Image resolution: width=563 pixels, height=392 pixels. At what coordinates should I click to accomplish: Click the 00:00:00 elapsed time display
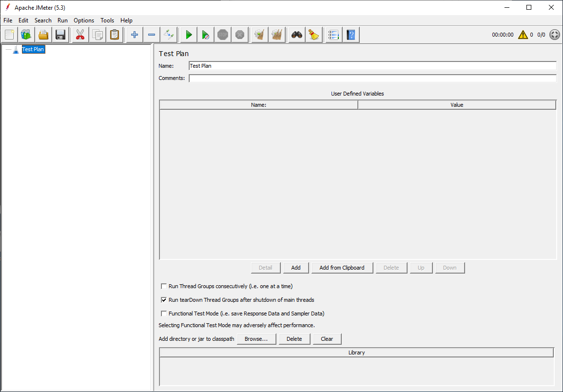pyautogui.click(x=503, y=35)
